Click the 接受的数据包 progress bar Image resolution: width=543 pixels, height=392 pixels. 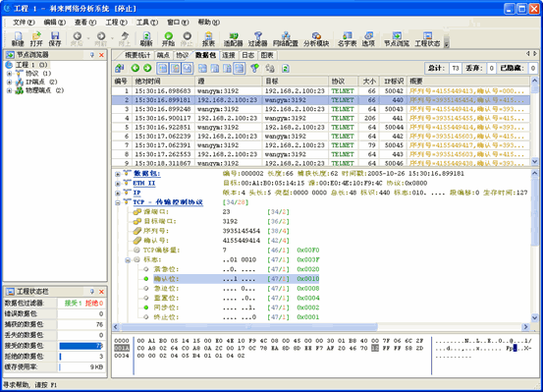point(81,346)
